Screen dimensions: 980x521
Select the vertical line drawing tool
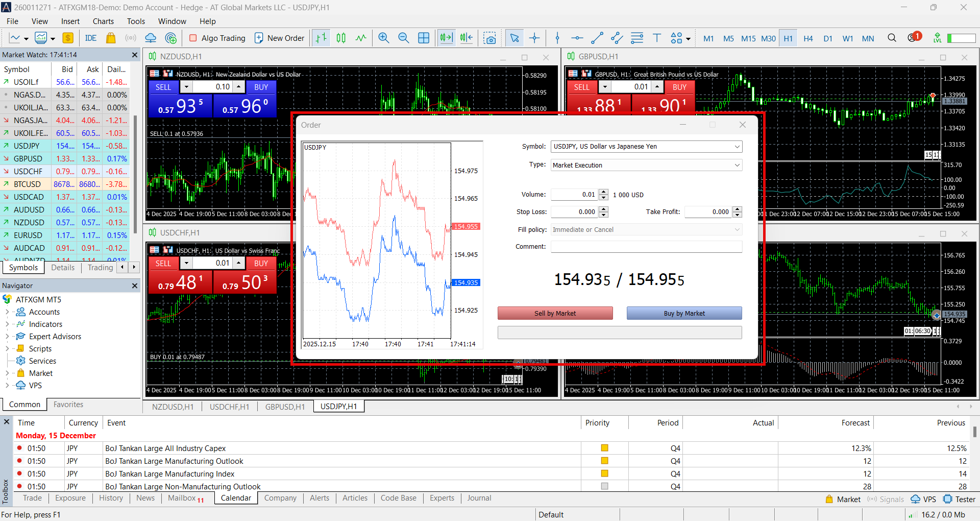[557, 38]
